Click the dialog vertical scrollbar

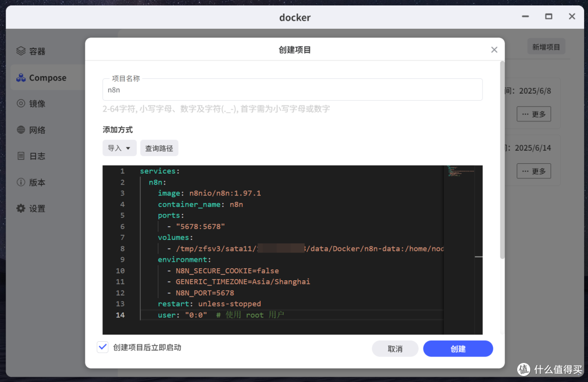pos(502,161)
